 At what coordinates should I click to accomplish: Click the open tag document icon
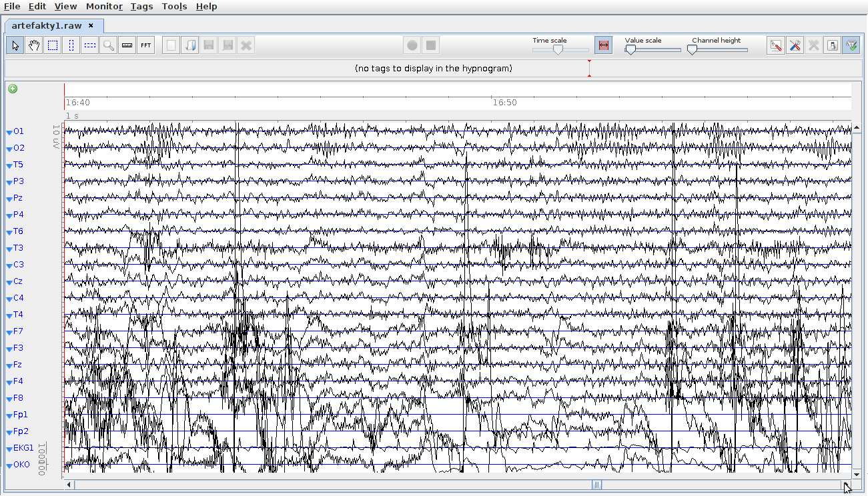coord(190,45)
